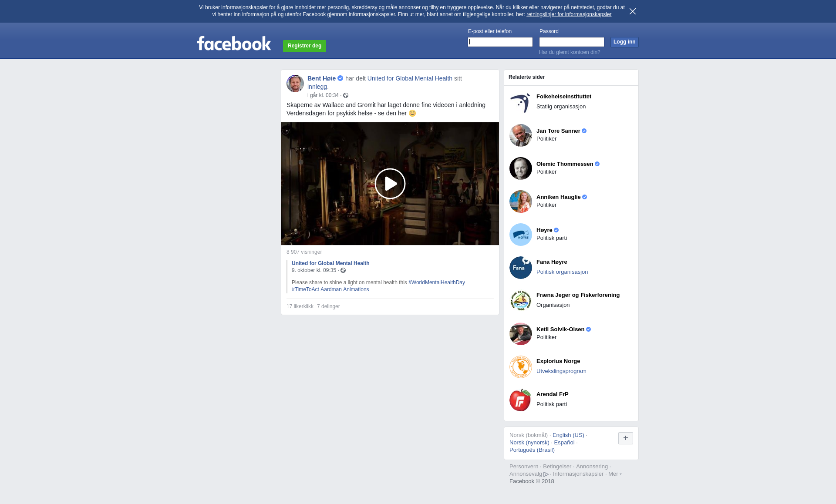Expand the 'Mer' footer dropdown
This screenshot has height=504, width=836.
[615, 474]
